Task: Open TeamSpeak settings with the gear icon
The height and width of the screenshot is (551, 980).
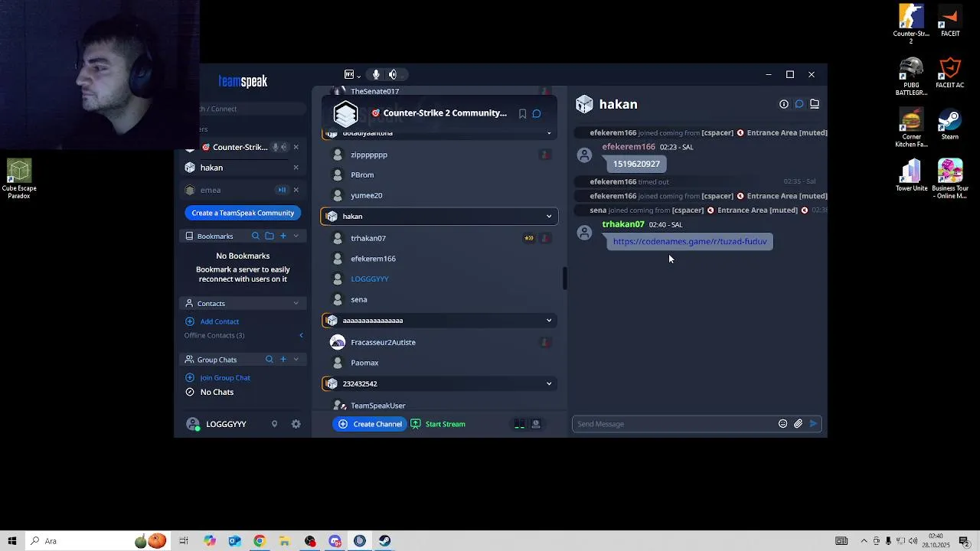Action: click(296, 424)
